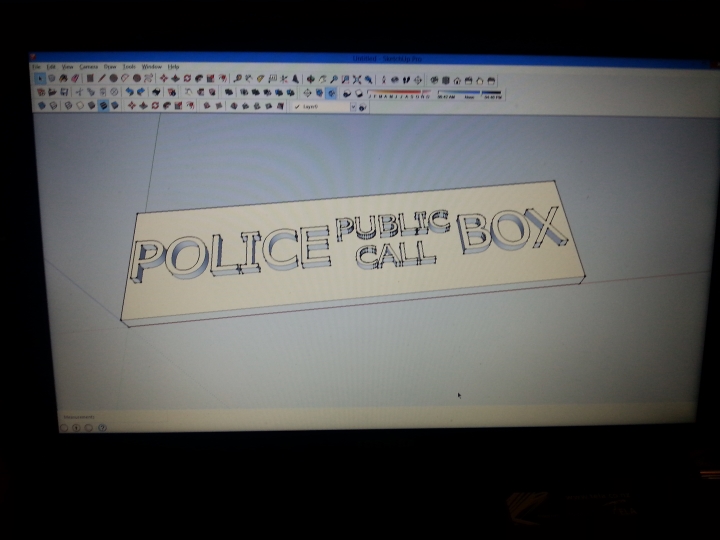The image size is (720, 540).
Task: Open the File menu
Action: [36, 67]
